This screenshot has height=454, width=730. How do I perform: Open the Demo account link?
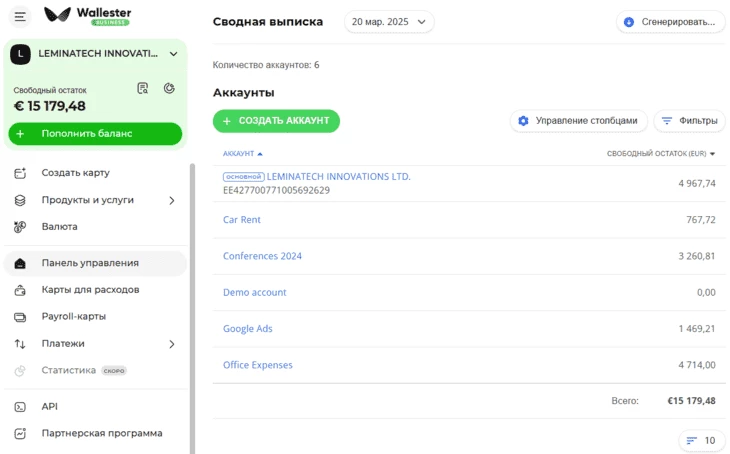255,292
